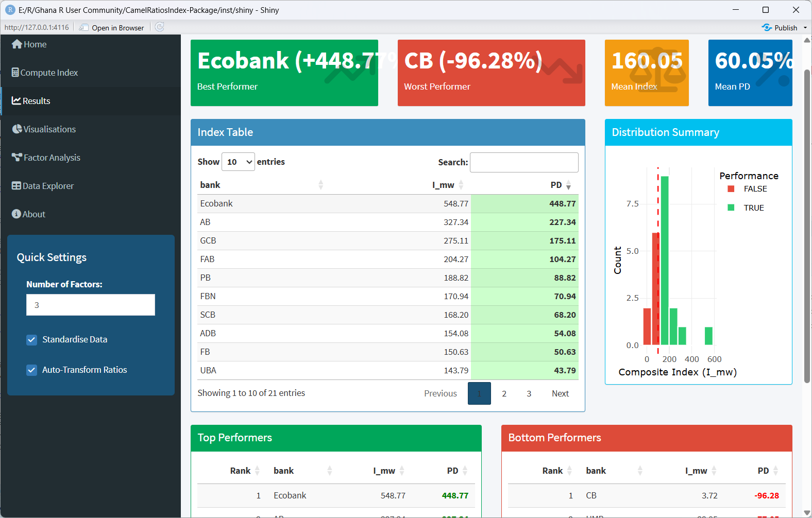Click the About info icon
This screenshot has height=518, width=812.
click(x=16, y=214)
